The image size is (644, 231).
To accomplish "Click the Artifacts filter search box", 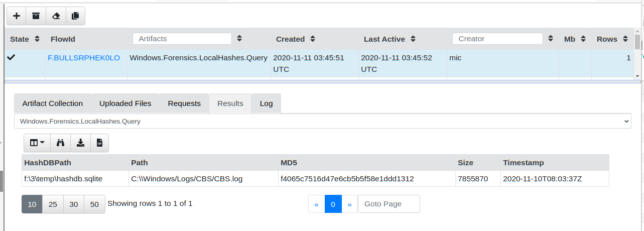I will 182,39.
